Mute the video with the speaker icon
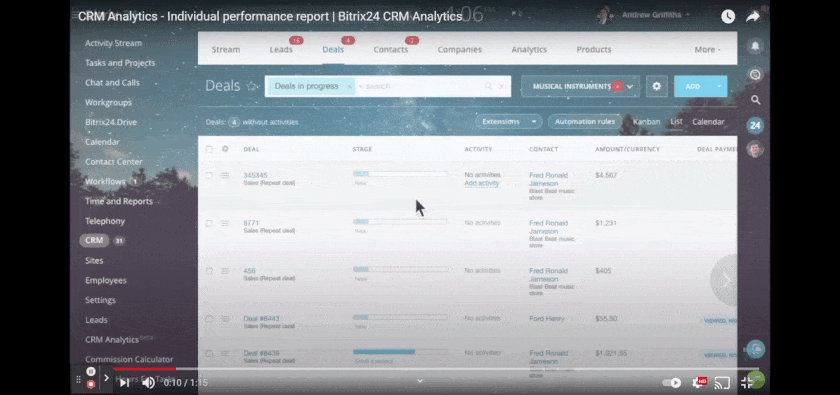The width and height of the screenshot is (840, 395). (x=148, y=383)
